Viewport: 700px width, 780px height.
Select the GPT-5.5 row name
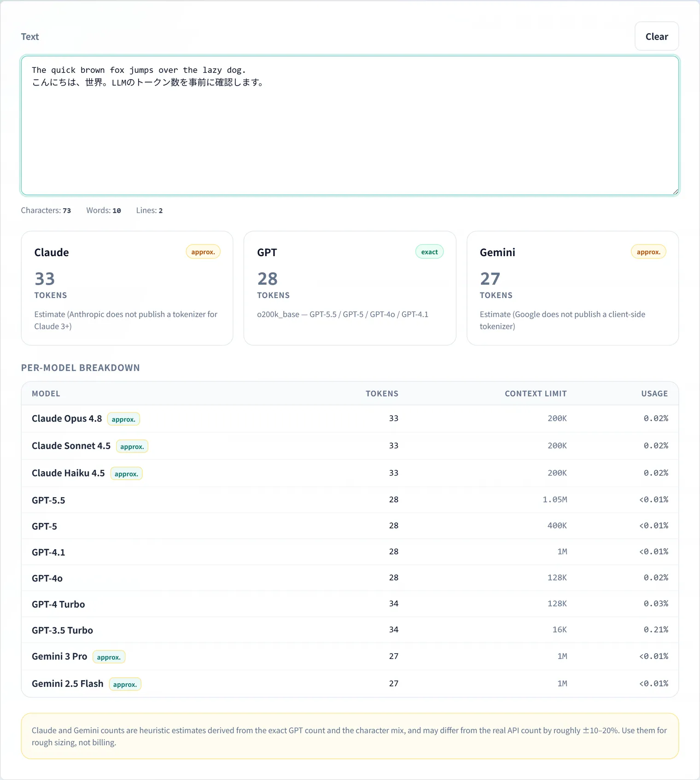(48, 500)
